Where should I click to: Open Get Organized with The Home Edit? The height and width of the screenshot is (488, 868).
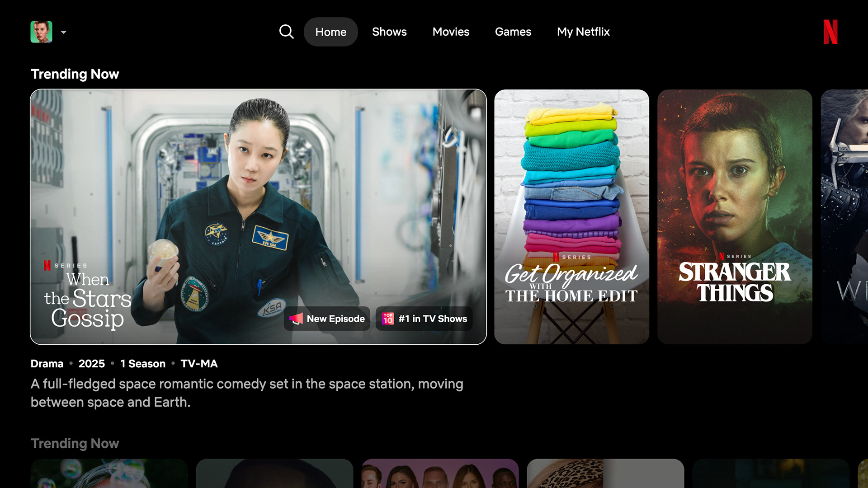(x=571, y=216)
